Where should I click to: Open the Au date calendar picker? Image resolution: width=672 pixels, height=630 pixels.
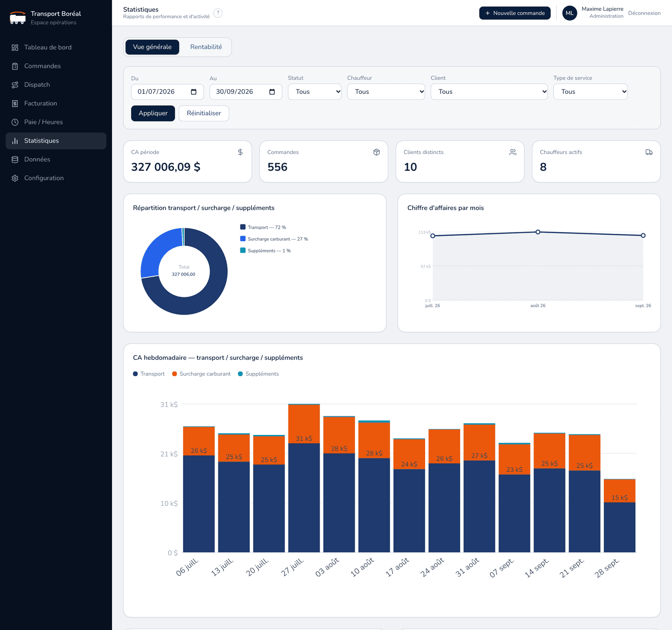click(272, 92)
